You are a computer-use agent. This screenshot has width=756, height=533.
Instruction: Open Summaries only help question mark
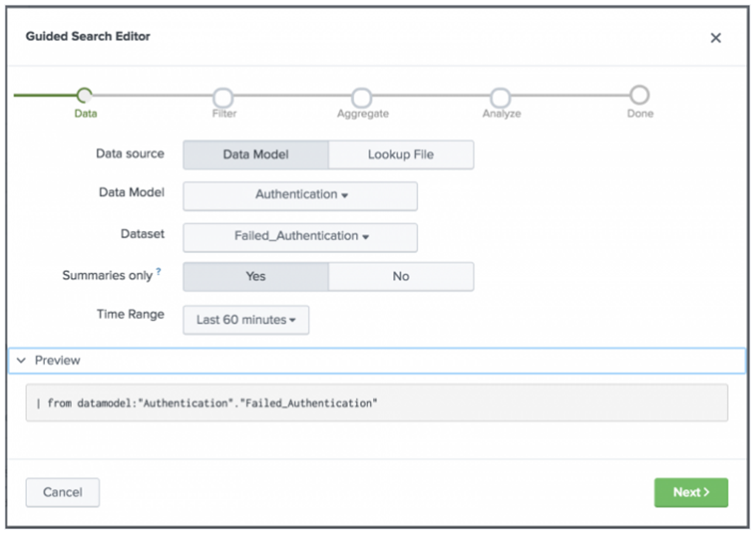(x=159, y=272)
